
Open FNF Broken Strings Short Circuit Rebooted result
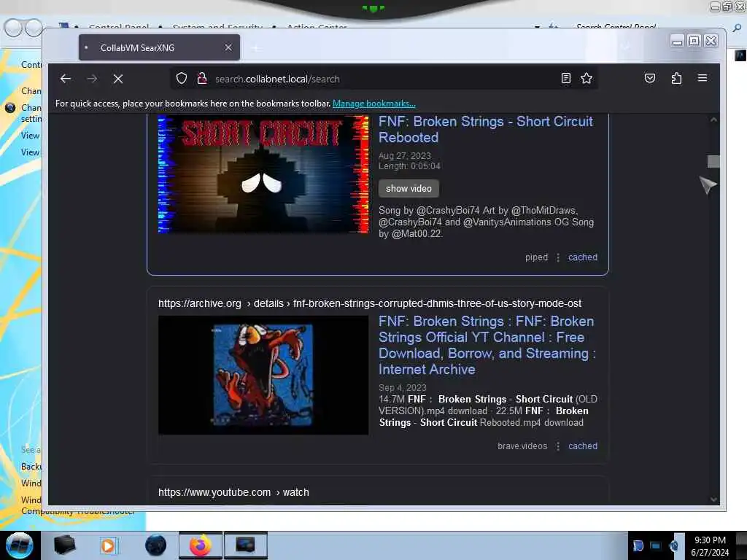click(x=485, y=129)
